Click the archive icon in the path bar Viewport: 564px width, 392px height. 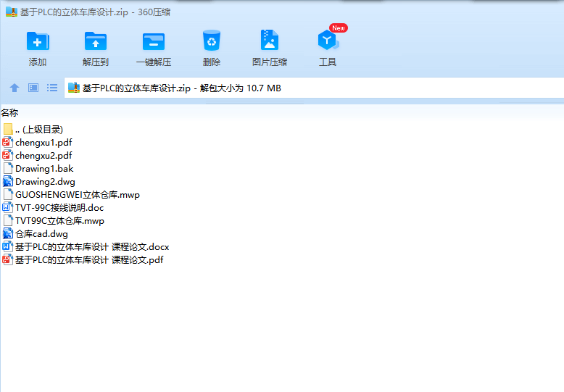click(x=74, y=88)
